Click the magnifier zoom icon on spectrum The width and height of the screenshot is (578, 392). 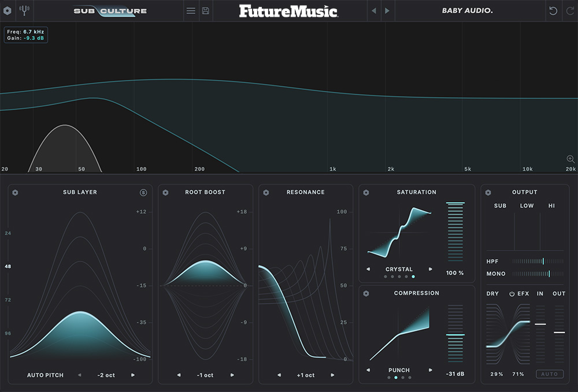pyautogui.click(x=570, y=159)
